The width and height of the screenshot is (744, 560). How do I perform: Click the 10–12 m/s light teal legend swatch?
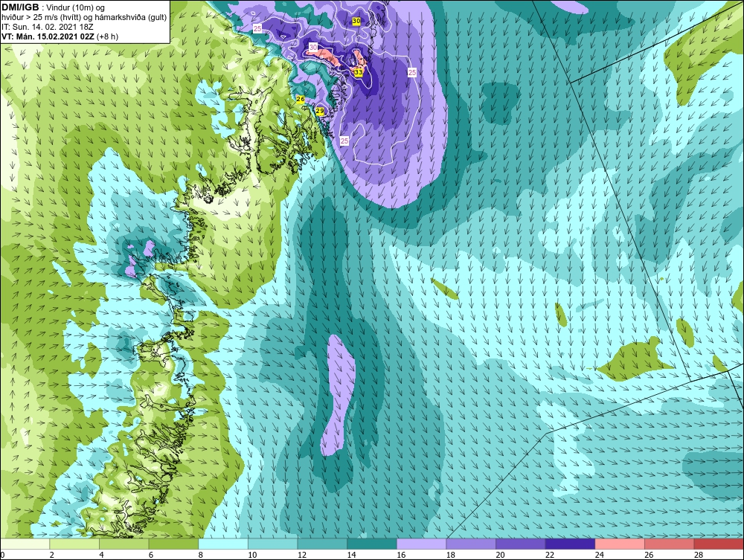pyautogui.click(x=273, y=544)
